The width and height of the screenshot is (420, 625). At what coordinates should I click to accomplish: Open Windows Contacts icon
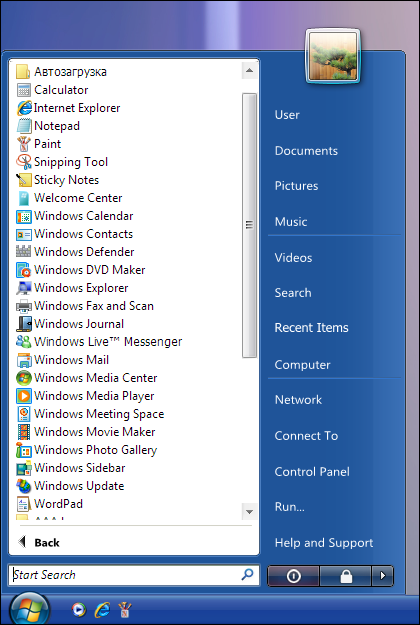point(24,234)
